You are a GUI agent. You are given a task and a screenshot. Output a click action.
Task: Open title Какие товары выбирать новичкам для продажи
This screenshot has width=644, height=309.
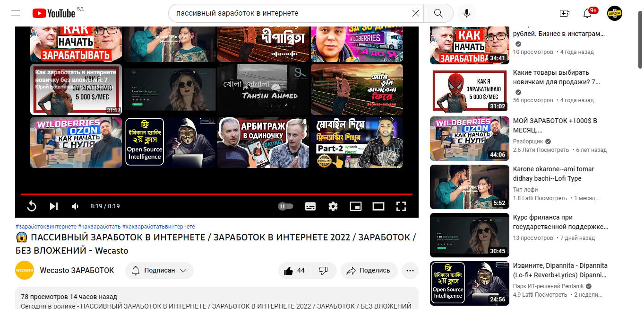(556, 77)
